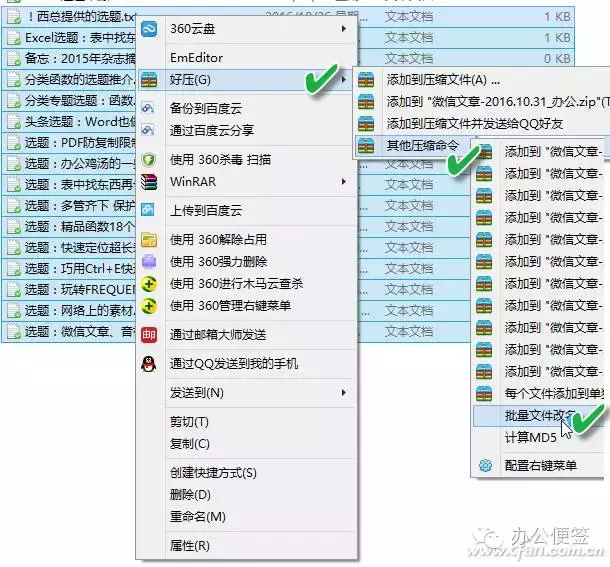
Task: Select 剪切(T)
Action: (189, 422)
